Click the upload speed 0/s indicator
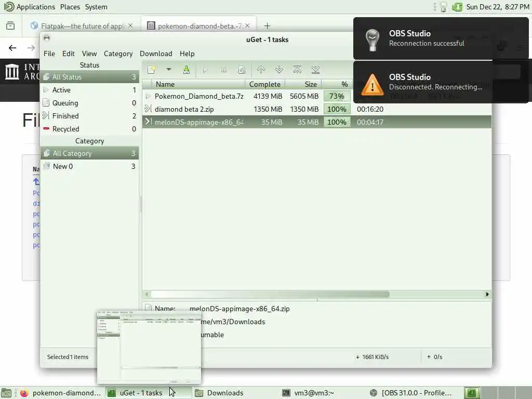This screenshot has height=399, width=532. pos(435,357)
